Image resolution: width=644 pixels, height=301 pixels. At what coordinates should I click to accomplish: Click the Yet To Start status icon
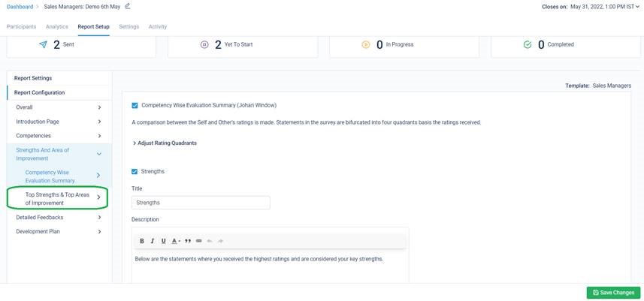pos(204,45)
